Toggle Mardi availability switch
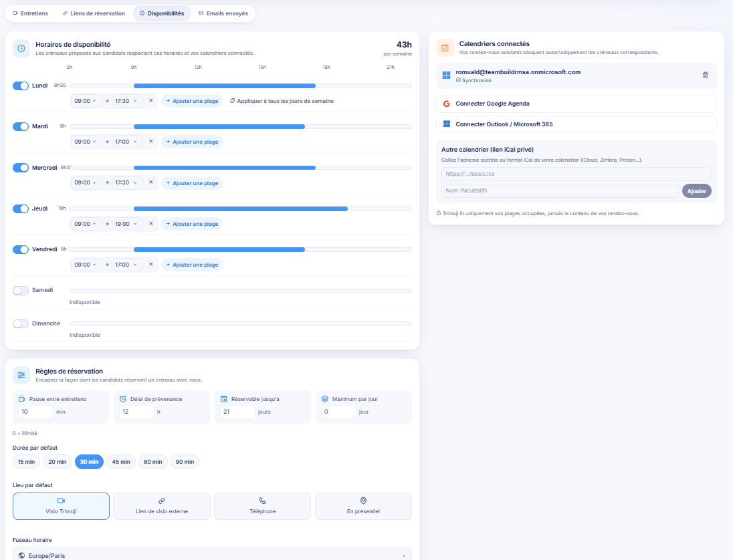The height and width of the screenshot is (560, 733). (21, 126)
